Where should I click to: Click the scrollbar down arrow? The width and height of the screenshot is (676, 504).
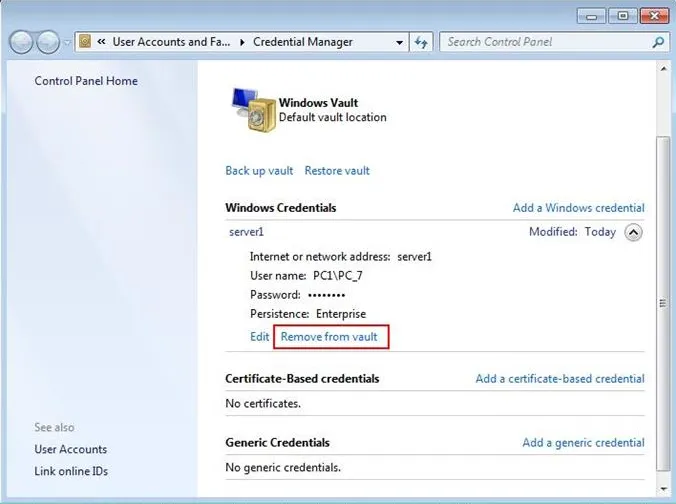point(663,489)
